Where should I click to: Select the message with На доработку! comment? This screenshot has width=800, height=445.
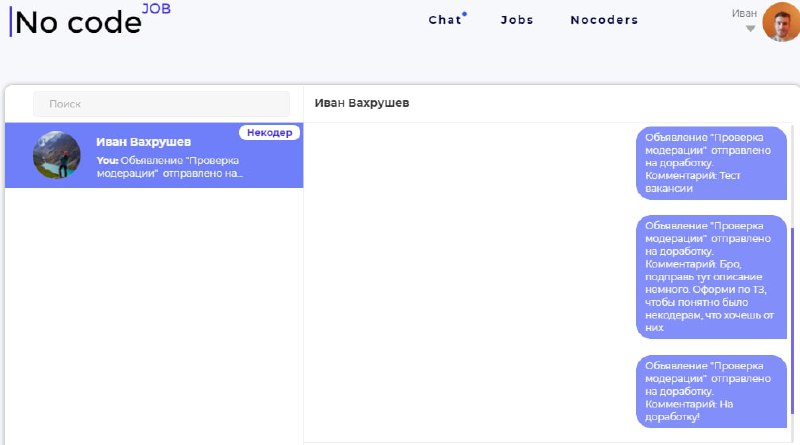point(711,391)
